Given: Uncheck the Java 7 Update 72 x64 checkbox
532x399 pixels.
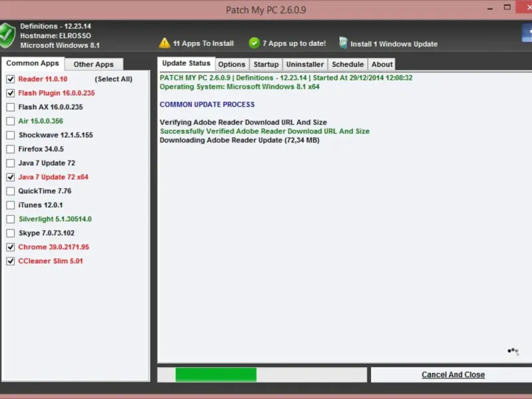Looking at the screenshot, I should pos(11,177).
